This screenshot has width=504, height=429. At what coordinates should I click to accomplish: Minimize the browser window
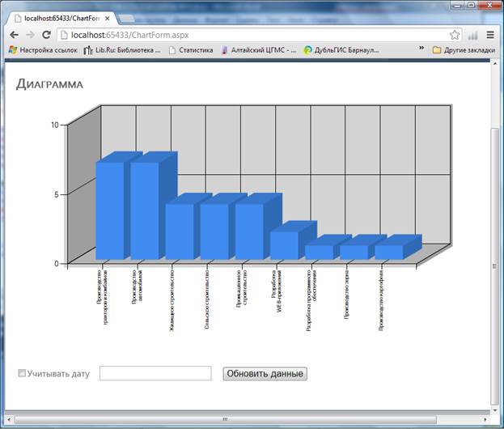(x=457, y=5)
